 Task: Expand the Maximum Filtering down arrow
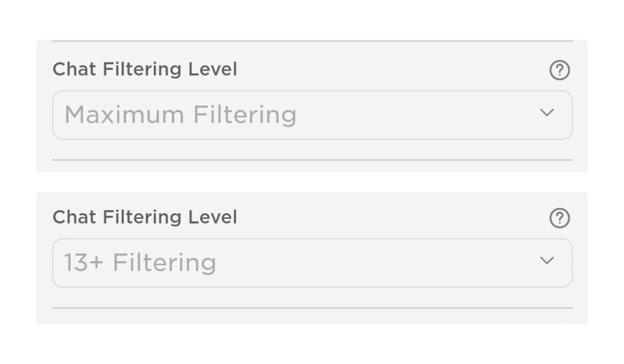pyautogui.click(x=547, y=113)
